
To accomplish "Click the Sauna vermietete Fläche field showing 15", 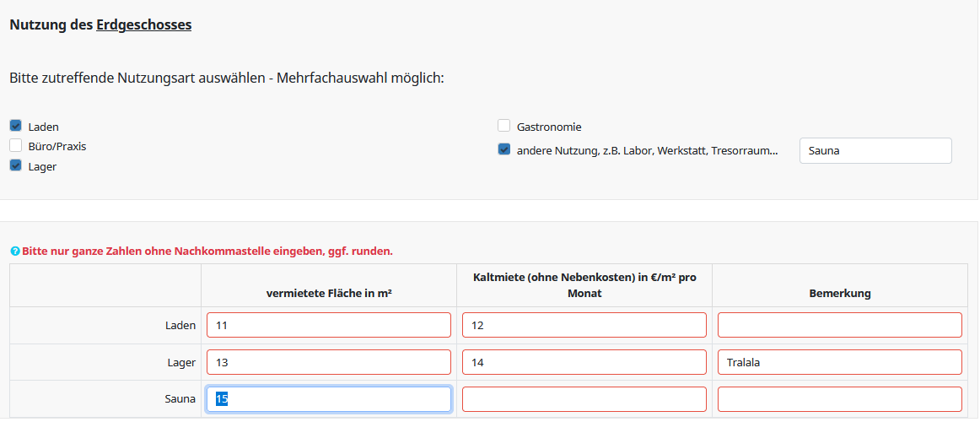I will [x=328, y=399].
